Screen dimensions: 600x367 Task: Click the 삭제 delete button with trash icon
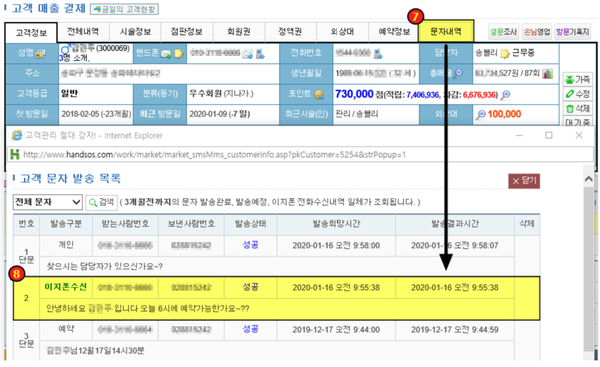(577, 108)
